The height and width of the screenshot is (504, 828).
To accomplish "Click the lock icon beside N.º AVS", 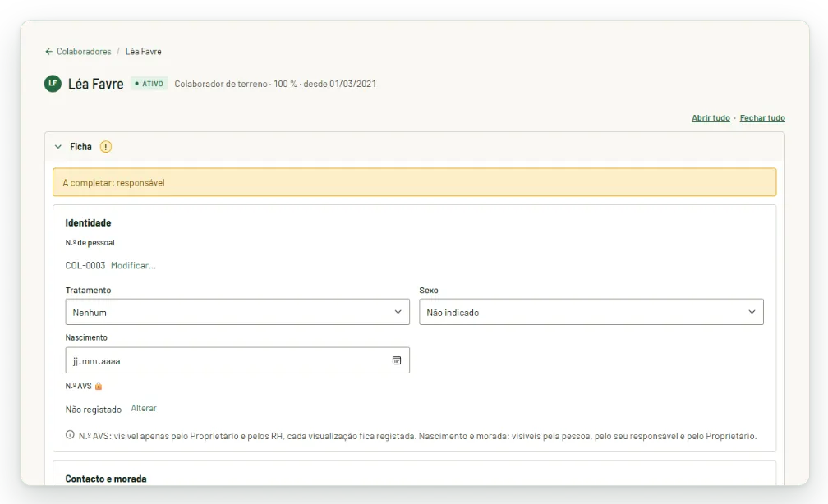I will (99, 386).
